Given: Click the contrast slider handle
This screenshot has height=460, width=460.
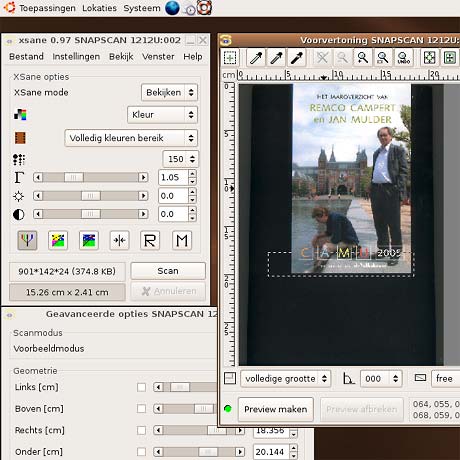Looking at the screenshot, I should [91, 214].
